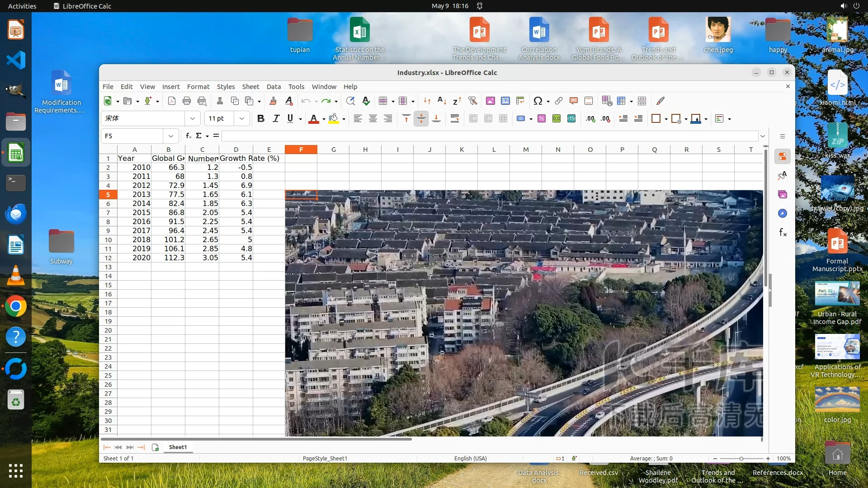Click Clone Formatting paintbrush icon
The height and width of the screenshot is (488, 868).
pyautogui.click(x=273, y=101)
